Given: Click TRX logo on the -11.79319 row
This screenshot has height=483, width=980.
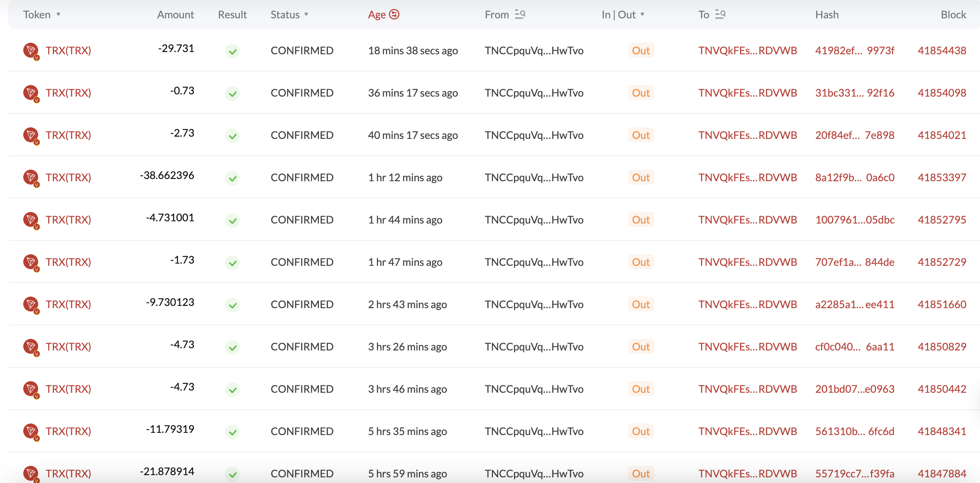Looking at the screenshot, I should [x=31, y=431].
